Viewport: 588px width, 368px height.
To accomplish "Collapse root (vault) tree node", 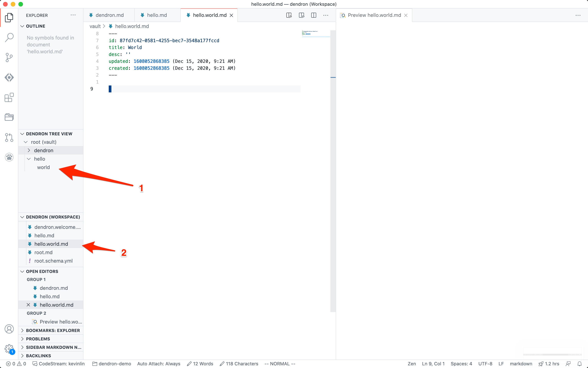I will click(25, 142).
